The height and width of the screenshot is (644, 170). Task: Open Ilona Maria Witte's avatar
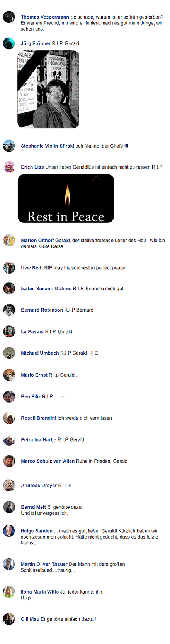pyautogui.click(x=9, y=592)
